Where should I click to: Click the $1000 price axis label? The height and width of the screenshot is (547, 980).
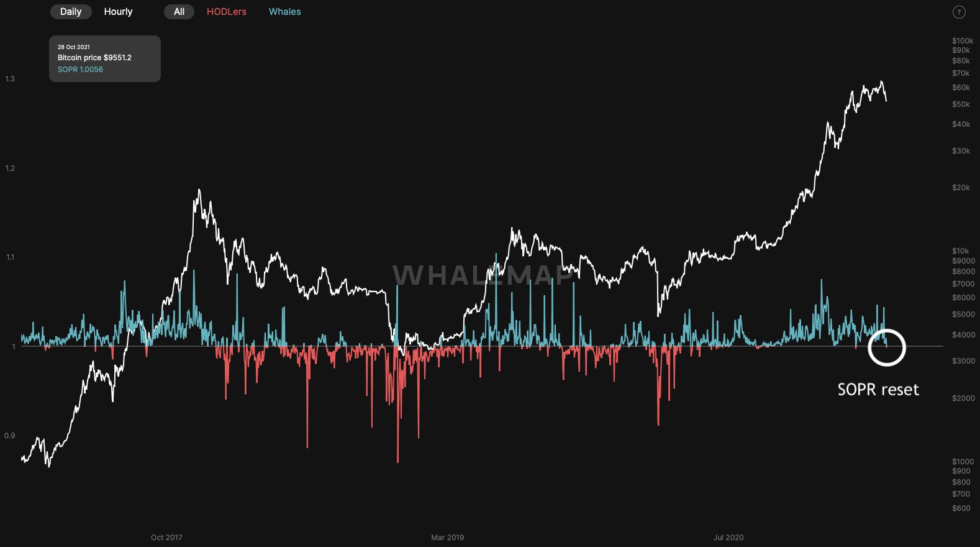(x=963, y=462)
